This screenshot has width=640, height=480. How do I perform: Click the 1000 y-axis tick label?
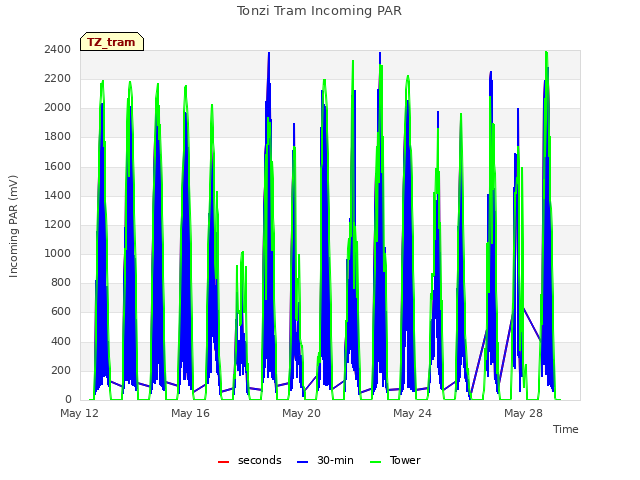pyautogui.click(x=58, y=253)
